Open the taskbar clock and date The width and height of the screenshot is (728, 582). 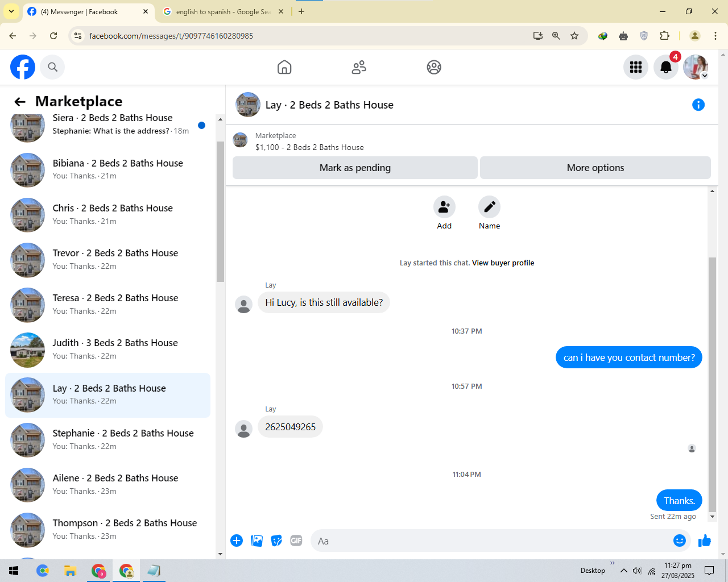[x=678, y=571]
